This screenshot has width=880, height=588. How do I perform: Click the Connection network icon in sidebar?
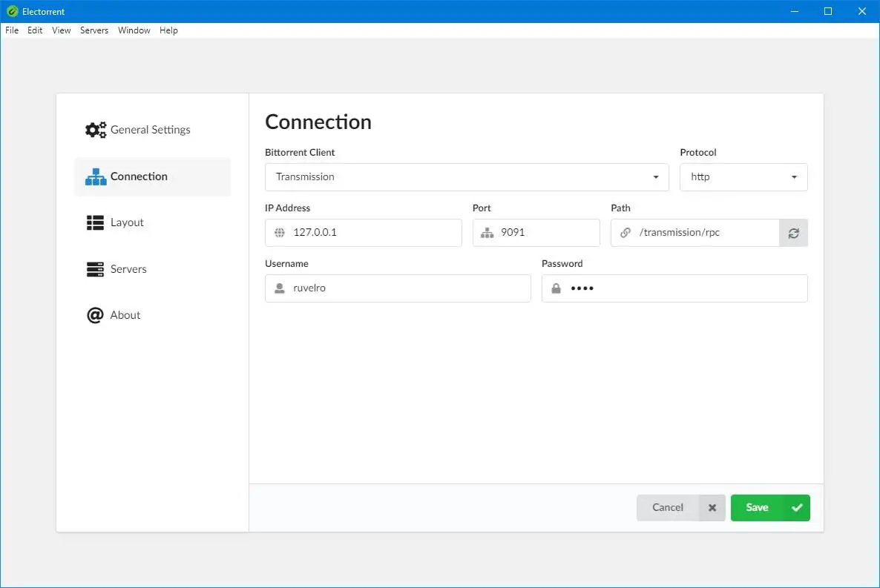[x=96, y=176]
